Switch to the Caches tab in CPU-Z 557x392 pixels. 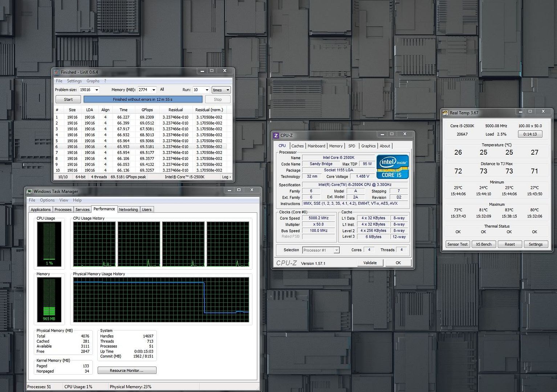(x=297, y=146)
